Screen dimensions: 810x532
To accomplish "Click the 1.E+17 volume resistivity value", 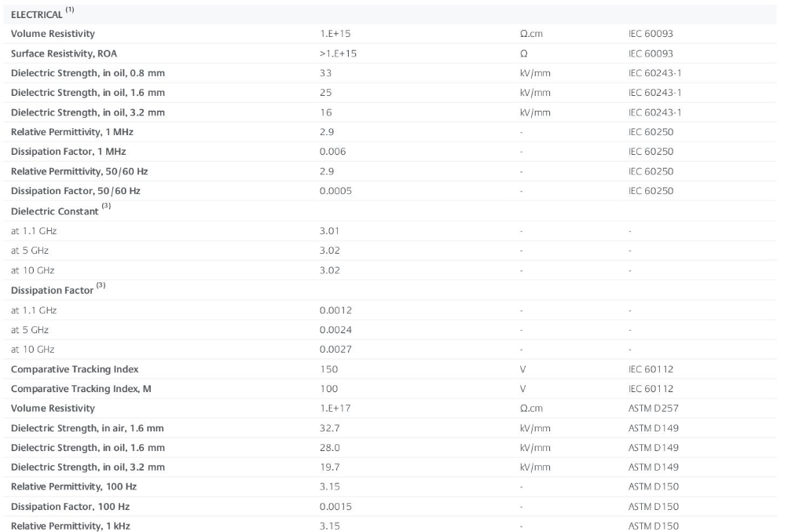I will point(332,409).
